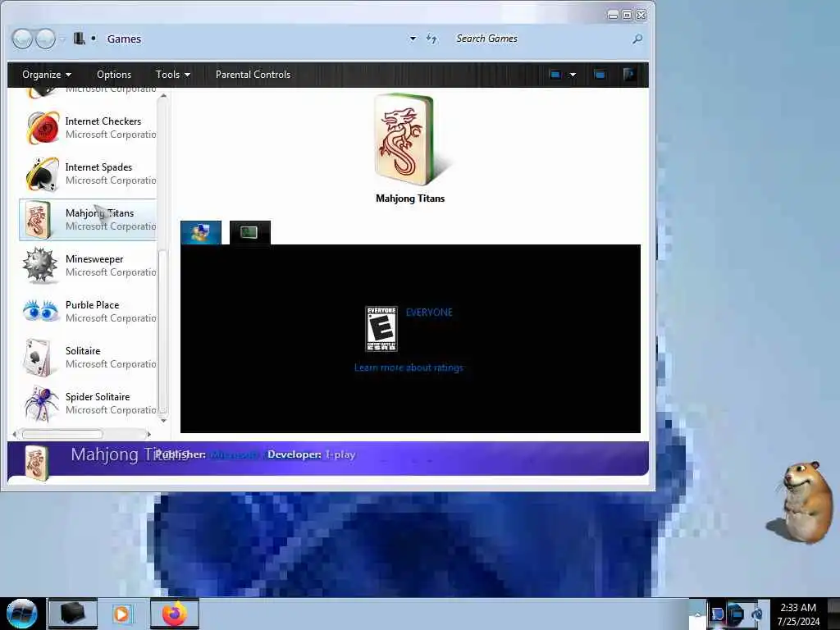Open the recent pages dropdown next to Forward
This screenshot has width=840, height=630.
62,39
